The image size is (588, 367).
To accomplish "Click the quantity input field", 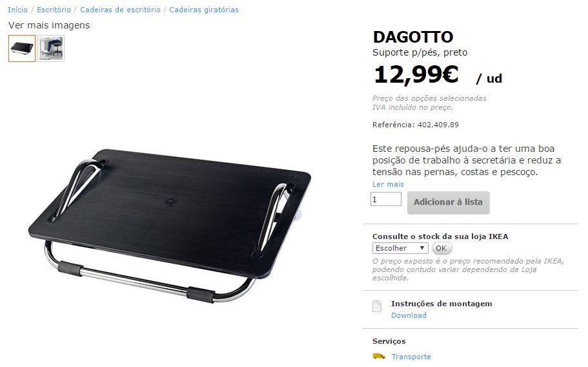I will (386, 199).
